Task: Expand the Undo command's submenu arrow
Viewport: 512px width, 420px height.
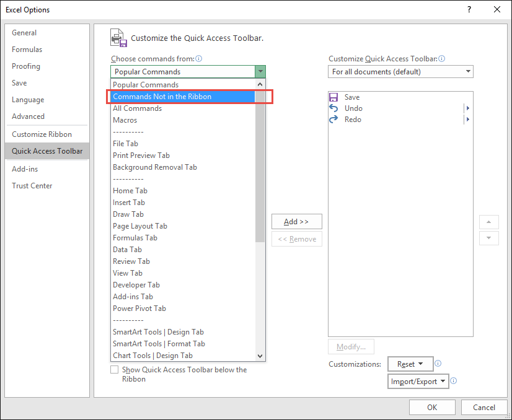Action: point(469,108)
